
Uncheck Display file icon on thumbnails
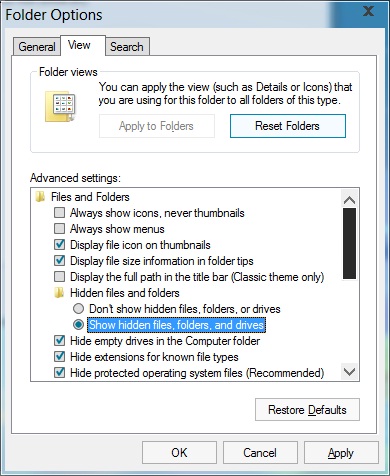[x=59, y=245]
